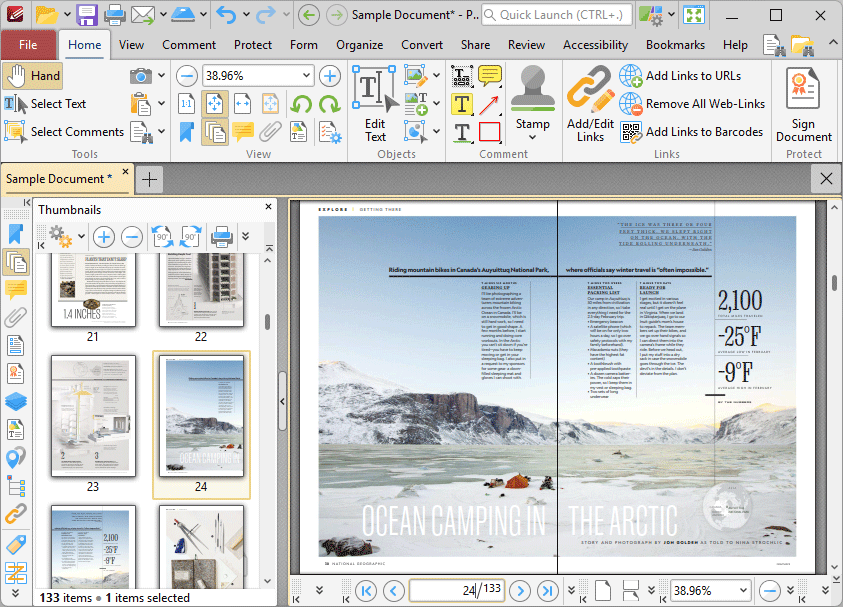Jump to the last page

pos(547,590)
